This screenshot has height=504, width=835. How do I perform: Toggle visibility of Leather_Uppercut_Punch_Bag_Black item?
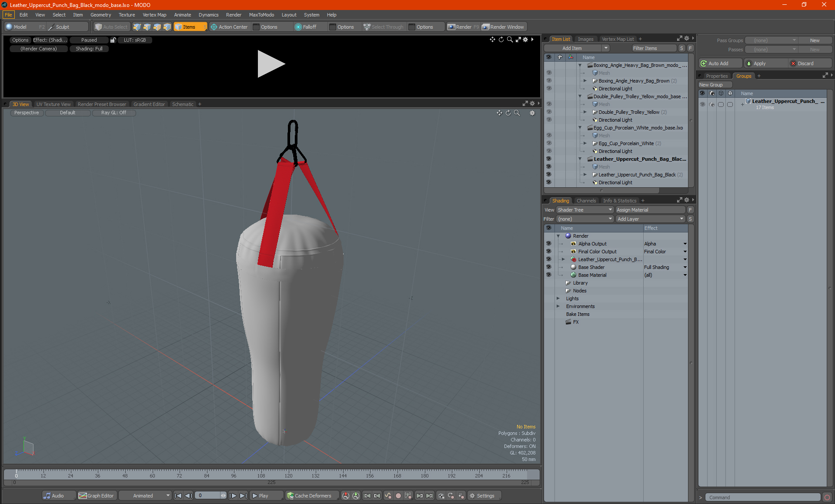(549, 175)
